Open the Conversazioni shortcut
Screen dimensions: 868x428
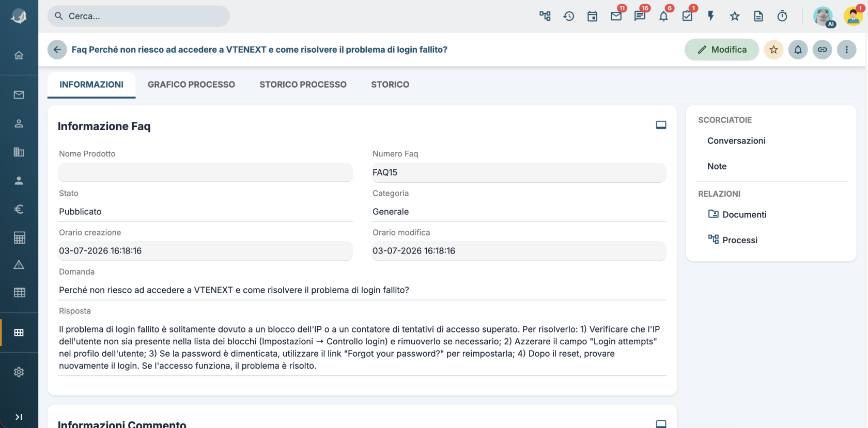(736, 141)
